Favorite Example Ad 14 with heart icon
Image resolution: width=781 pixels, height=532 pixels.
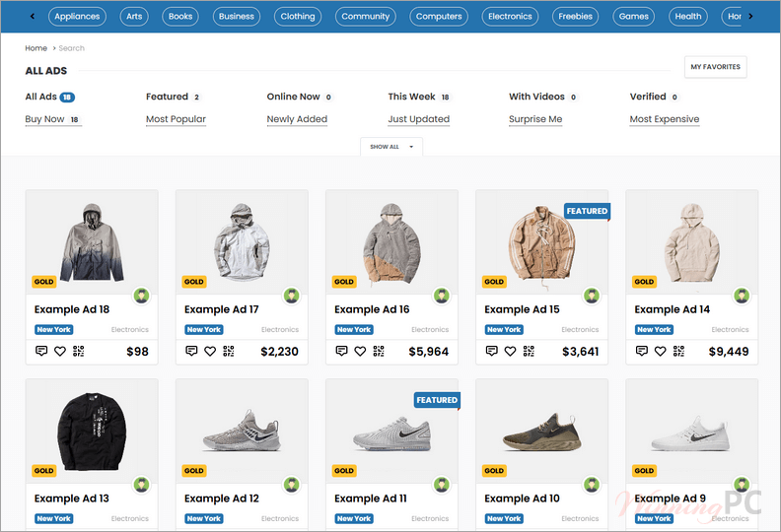(x=660, y=352)
